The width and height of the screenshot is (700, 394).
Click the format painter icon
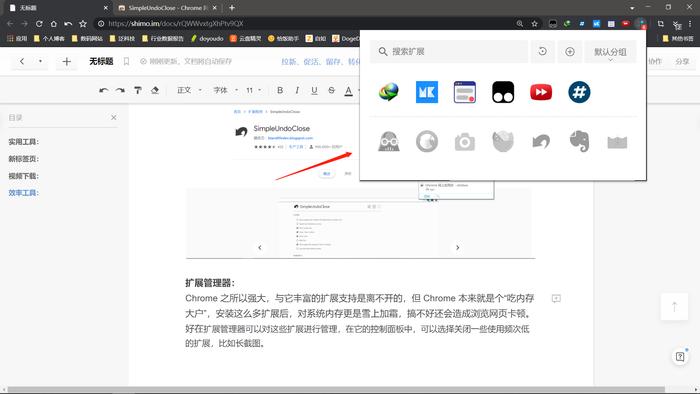138,90
